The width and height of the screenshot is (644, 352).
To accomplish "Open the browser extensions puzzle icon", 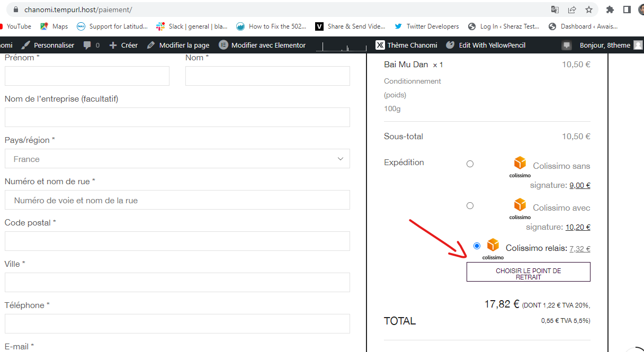I will point(610,10).
